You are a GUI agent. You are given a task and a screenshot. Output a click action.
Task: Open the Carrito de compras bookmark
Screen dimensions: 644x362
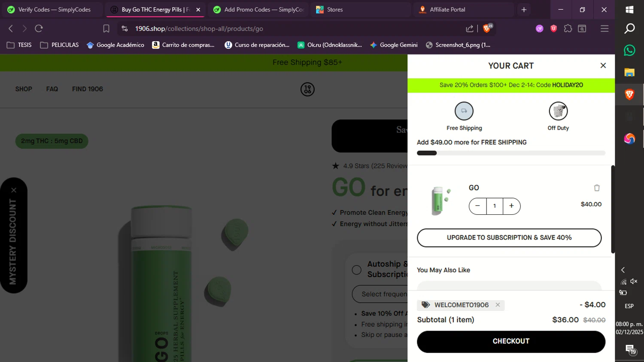coord(183,45)
